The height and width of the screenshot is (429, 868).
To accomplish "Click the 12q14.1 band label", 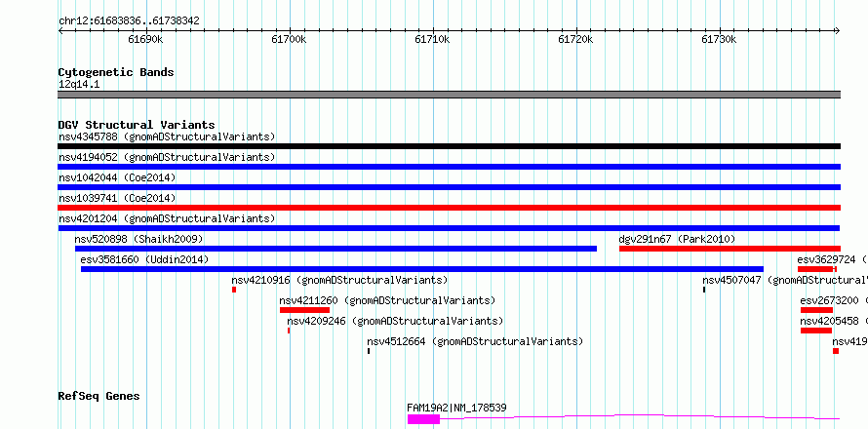I will click(79, 84).
